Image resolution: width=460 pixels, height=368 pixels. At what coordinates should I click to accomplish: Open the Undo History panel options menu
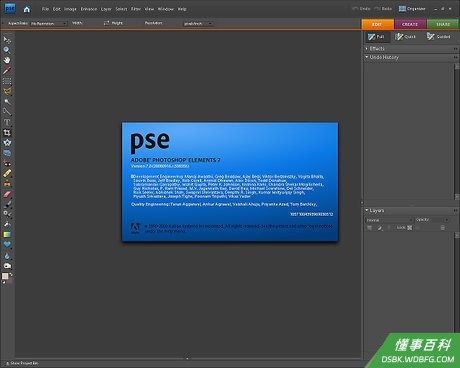point(455,57)
